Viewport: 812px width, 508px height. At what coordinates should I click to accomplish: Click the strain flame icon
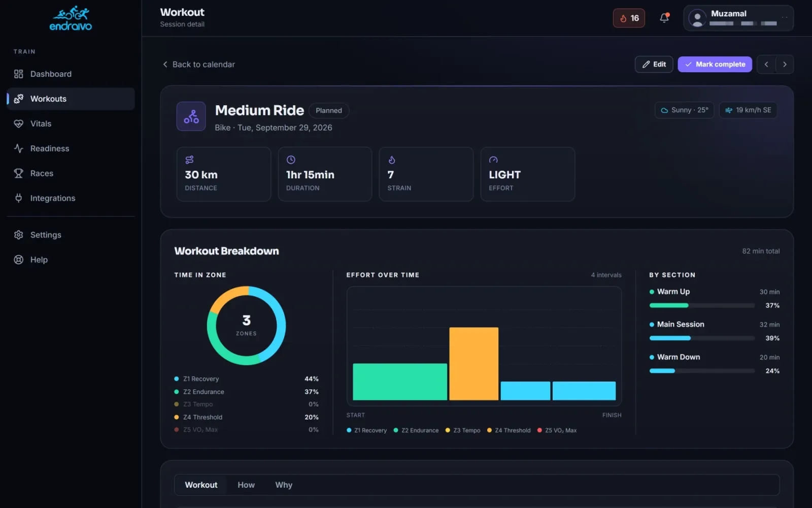pyautogui.click(x=392, y=160)
